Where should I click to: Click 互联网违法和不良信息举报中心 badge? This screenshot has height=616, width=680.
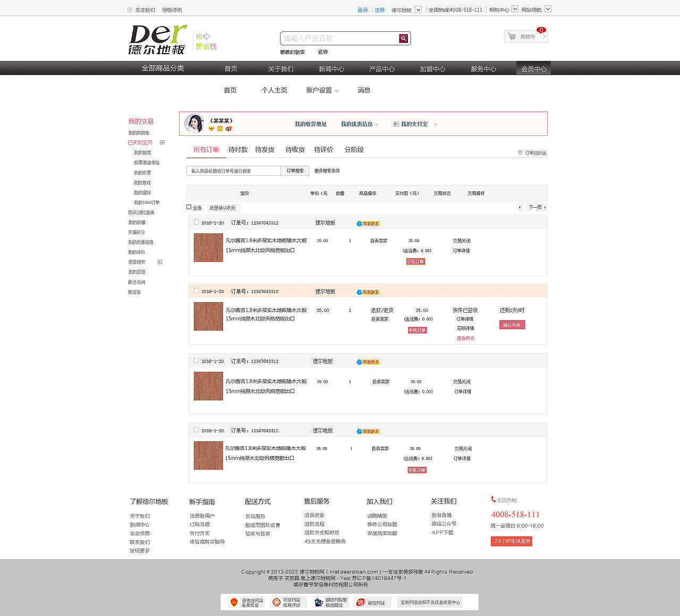(430, 602)
